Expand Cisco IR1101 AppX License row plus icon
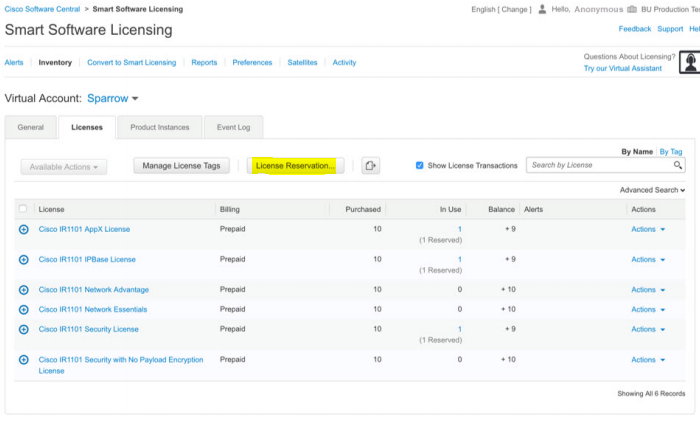The width and height of the screenshot is (700, 424). click(24, 229)
